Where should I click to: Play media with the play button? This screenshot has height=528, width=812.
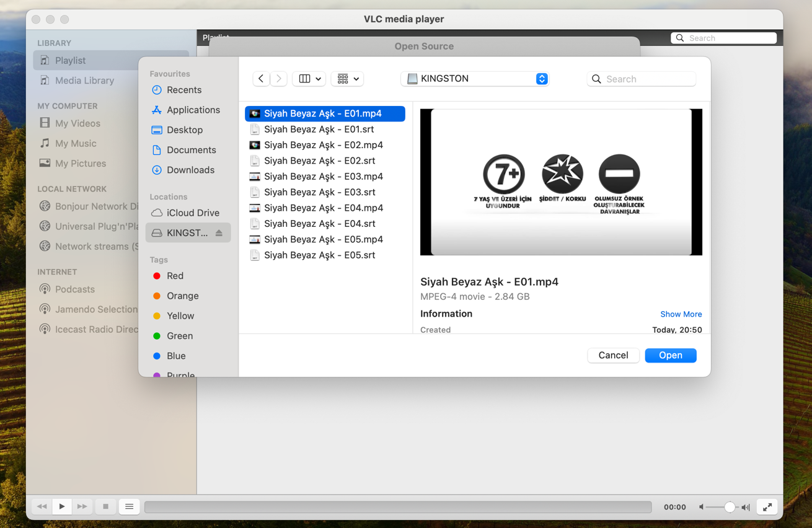62,507
